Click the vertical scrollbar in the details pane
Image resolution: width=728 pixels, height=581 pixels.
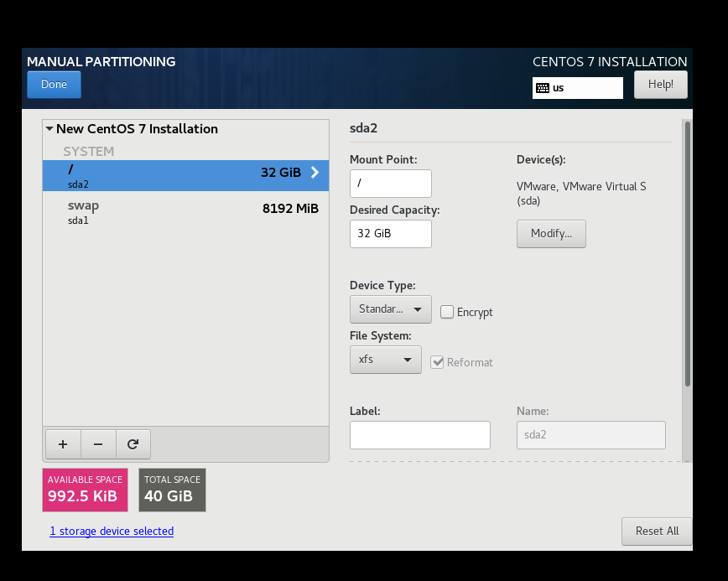click(x=687, y=253)
